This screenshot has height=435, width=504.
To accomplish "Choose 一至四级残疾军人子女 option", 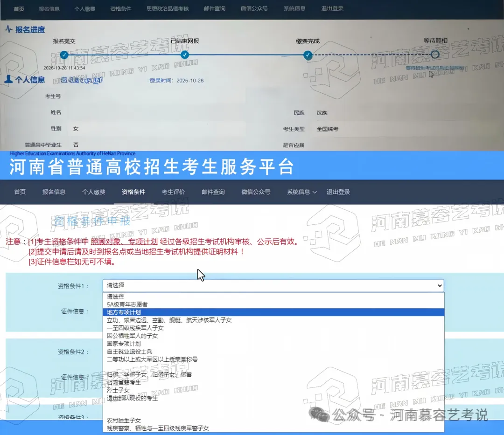I will [x=273, y=328].
